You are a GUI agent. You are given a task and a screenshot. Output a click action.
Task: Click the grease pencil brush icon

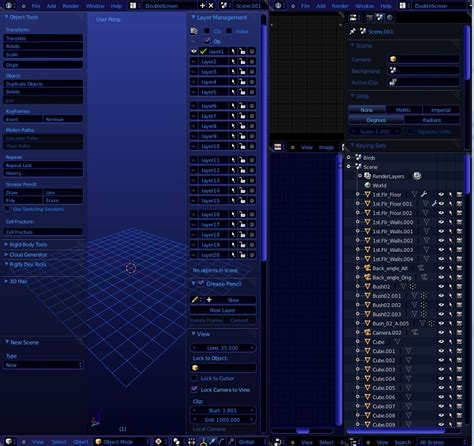pos(195,300)
